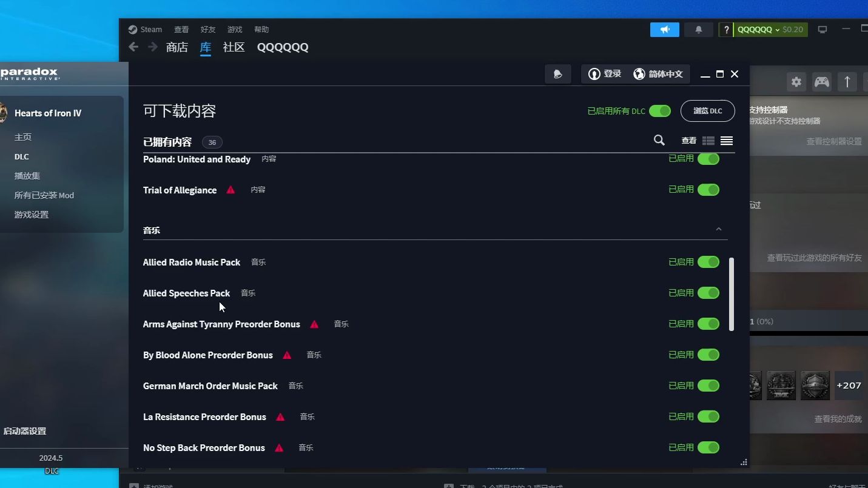868x488 pixels.
Task: Disable Poland: United and Ready DLC
Action: [x=708, y=159]
